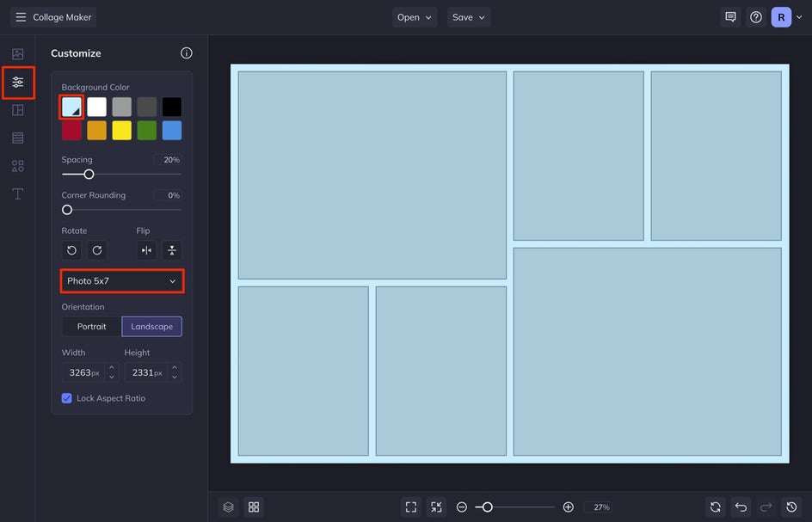Click the user avatar R
The width and height of the screenshot is (812, 522).
[x=781, y=17]
